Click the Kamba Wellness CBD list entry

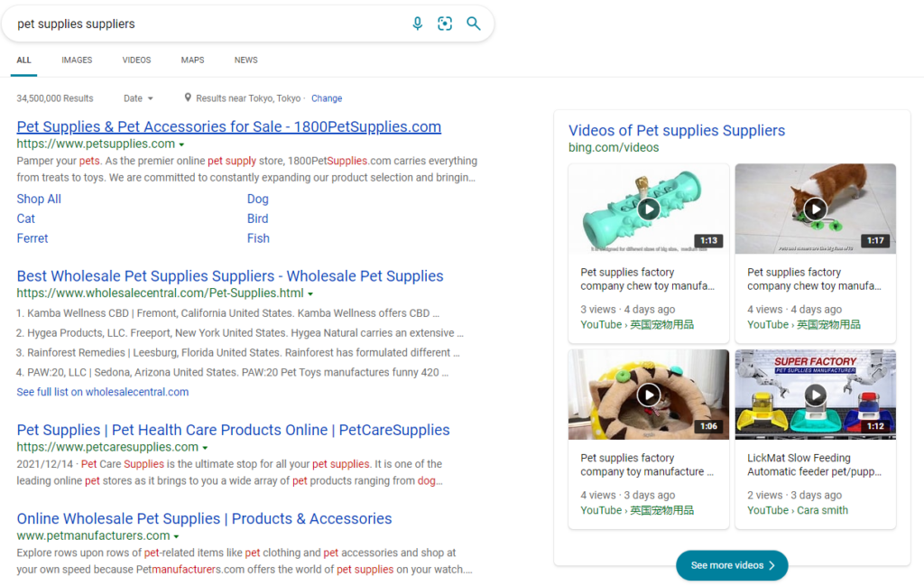(x=227, y=313)
